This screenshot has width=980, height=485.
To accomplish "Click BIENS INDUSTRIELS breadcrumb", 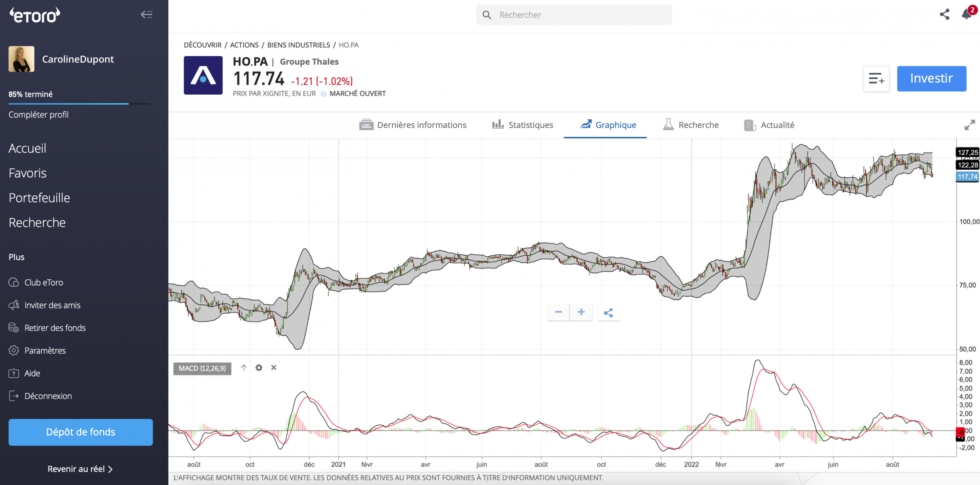I will pos(299,45).
